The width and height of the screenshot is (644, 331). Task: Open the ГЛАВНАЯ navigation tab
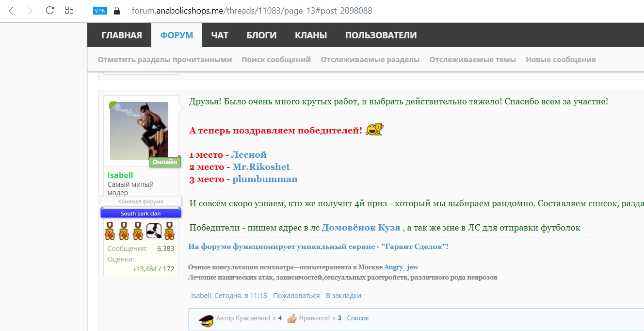pos(122,35)
